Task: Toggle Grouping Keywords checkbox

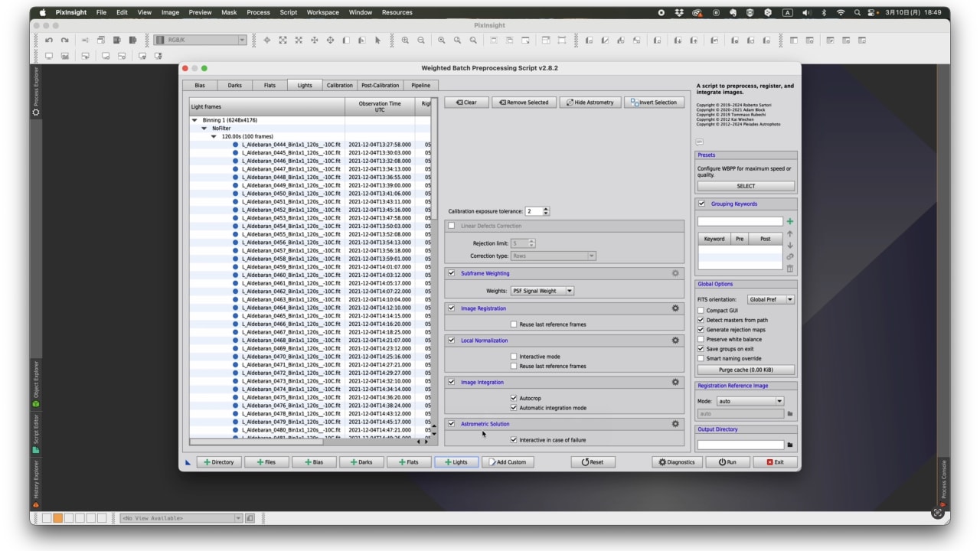Action: pyautogui.click(x=701, y=204)
